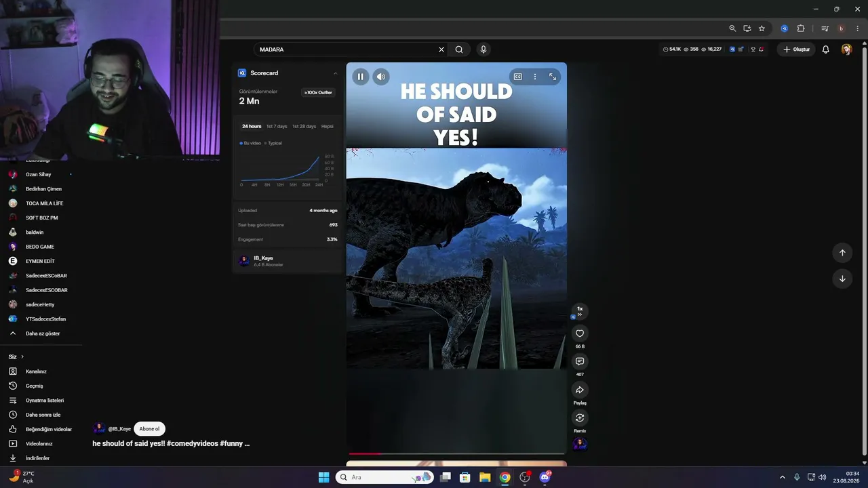
Task: Remix this Short
Action: [x=580, y=418]
